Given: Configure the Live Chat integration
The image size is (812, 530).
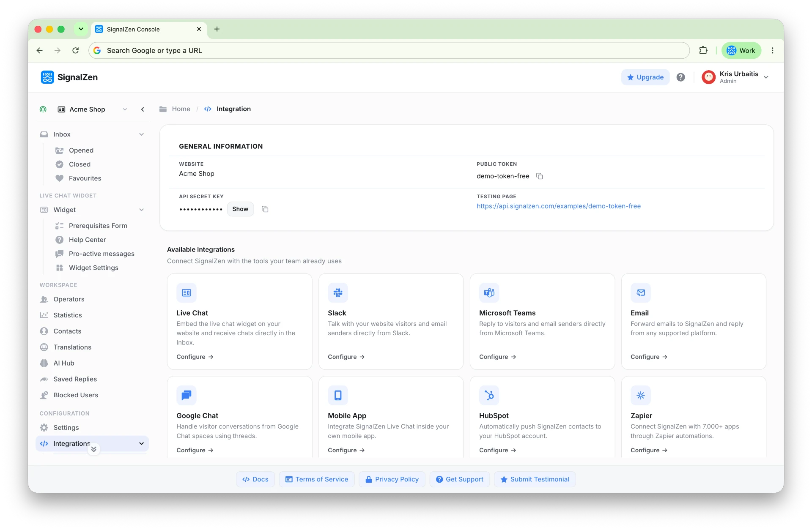Looking at the screenshot, I should click(195, 357).
